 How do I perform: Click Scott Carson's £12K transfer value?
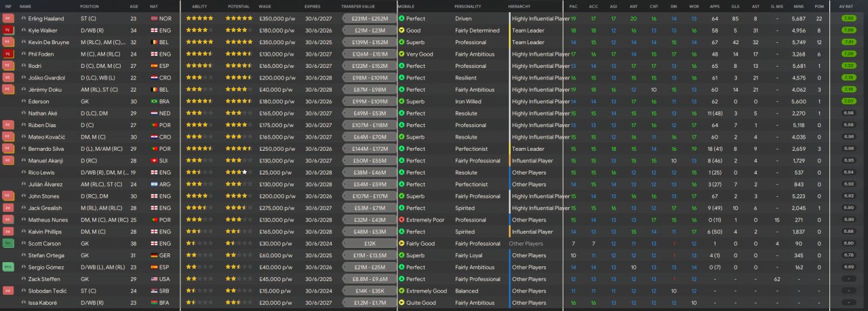coord(368,243)
